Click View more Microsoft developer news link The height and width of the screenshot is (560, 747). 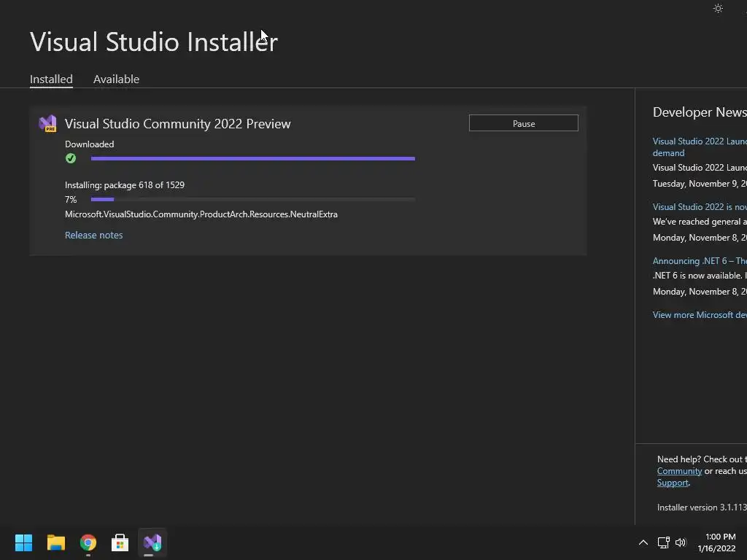(700, 315)
